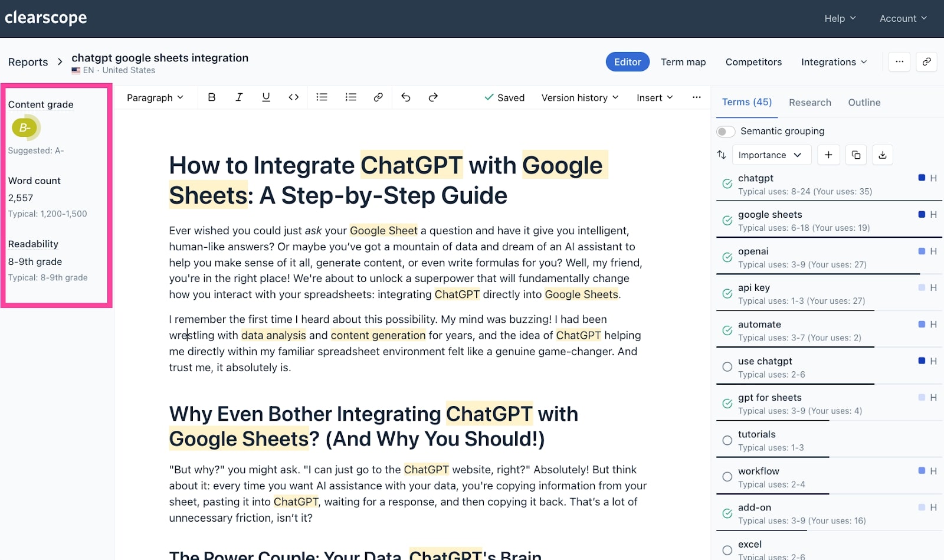Apply bold formatting in editor toolbar

click(x=212, y=97)
